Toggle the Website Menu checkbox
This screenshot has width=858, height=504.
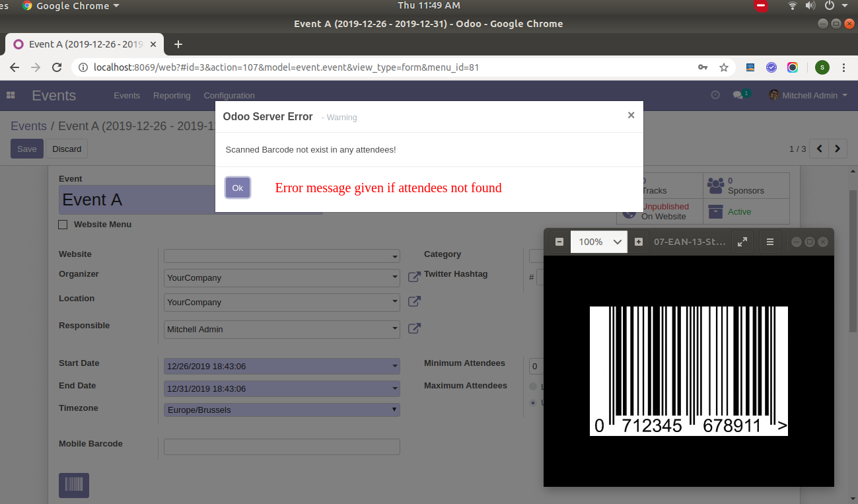click(x=63, y=225)
